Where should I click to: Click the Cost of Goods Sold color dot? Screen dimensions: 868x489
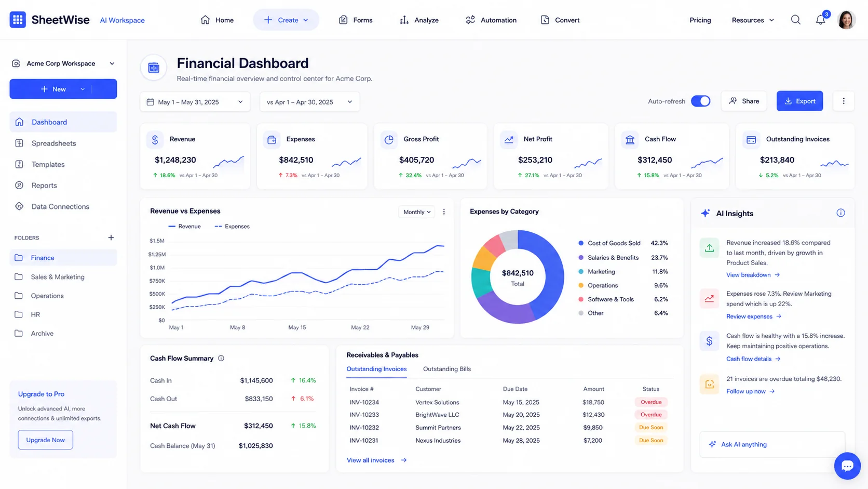pyautogui.click(x=581, y=243)
